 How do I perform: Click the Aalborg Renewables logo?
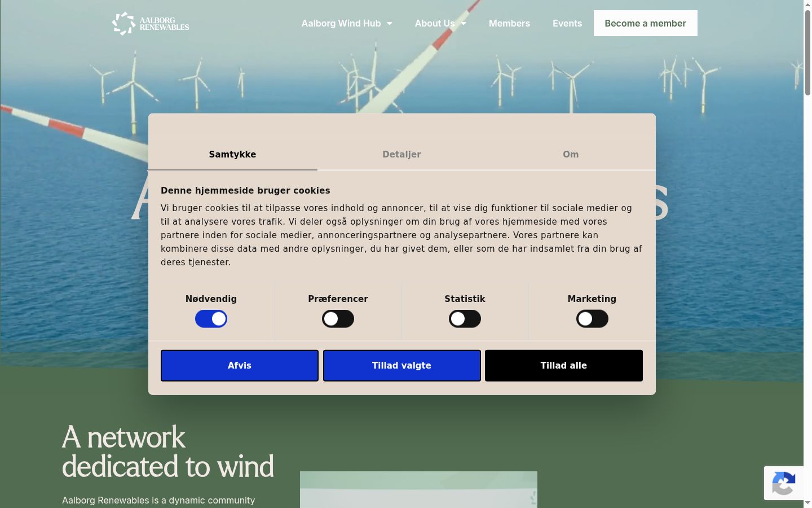point(151,24)
